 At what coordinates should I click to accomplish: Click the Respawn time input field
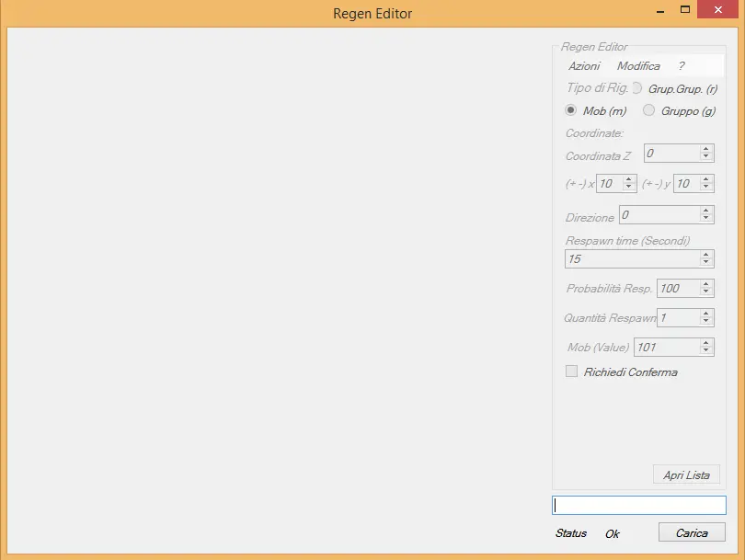coord(631,259)
